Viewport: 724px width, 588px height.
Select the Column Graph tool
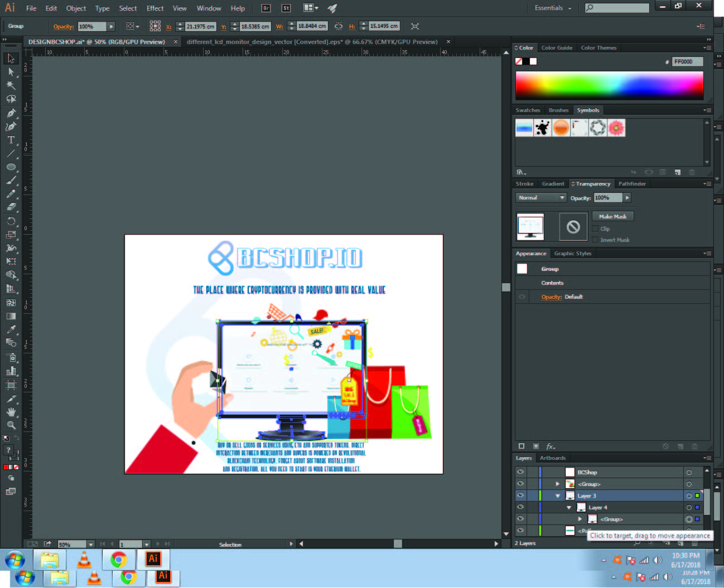tap(11, 371)
